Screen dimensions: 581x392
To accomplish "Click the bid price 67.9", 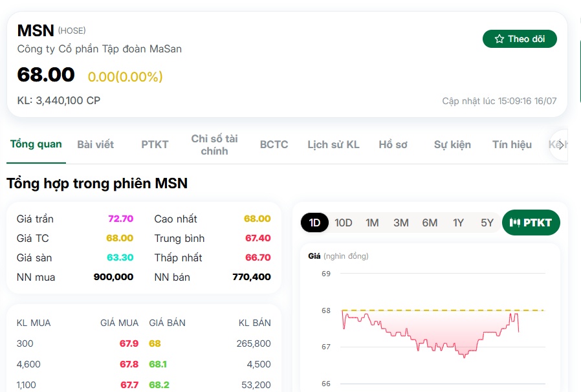I will pyautogui.click(x=129, y=343).
